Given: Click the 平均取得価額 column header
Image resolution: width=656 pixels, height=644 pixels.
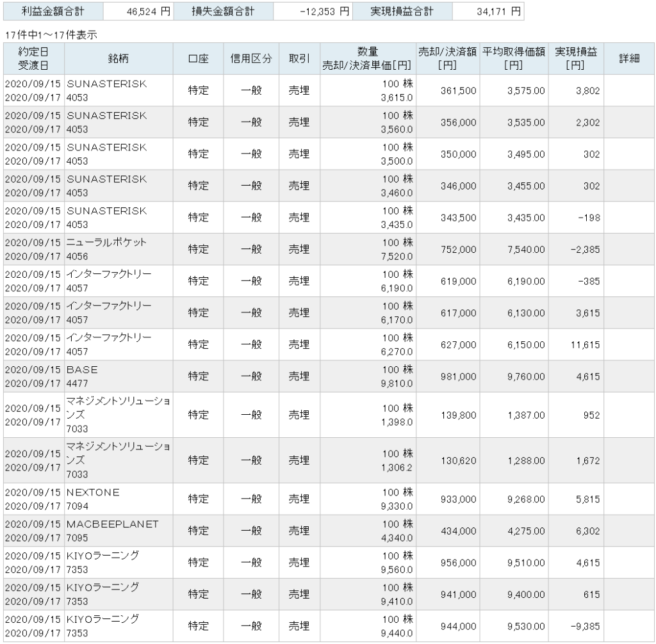Looking at the screenshot, I should pyautogui.click(x=514, y=58).
